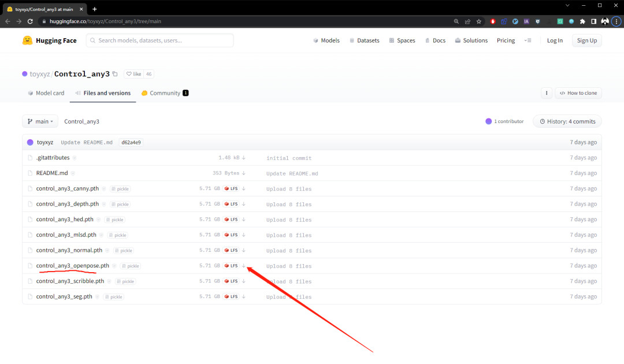Click the Log In link
The width and height of the screenshot is (624, 364).
tap(555, 40)
